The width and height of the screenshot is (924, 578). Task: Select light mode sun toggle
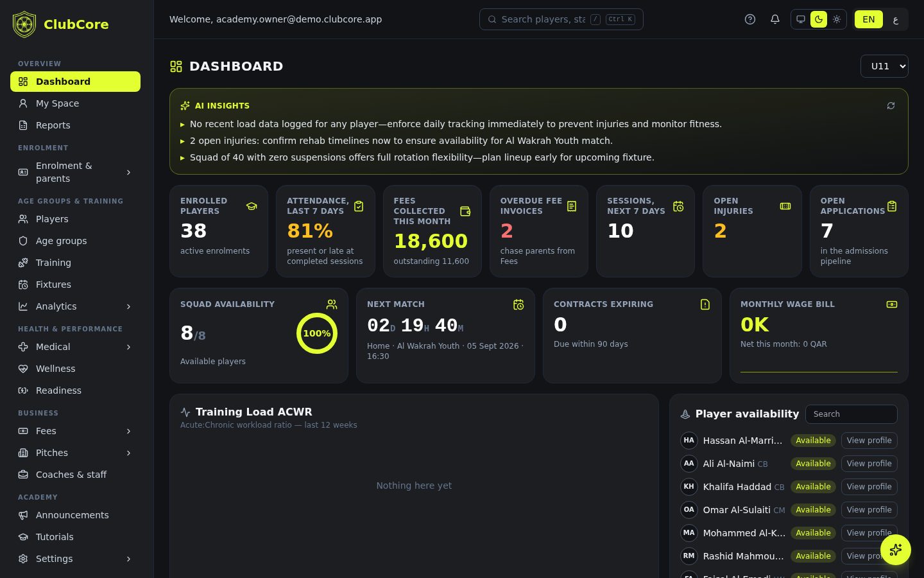837,19
